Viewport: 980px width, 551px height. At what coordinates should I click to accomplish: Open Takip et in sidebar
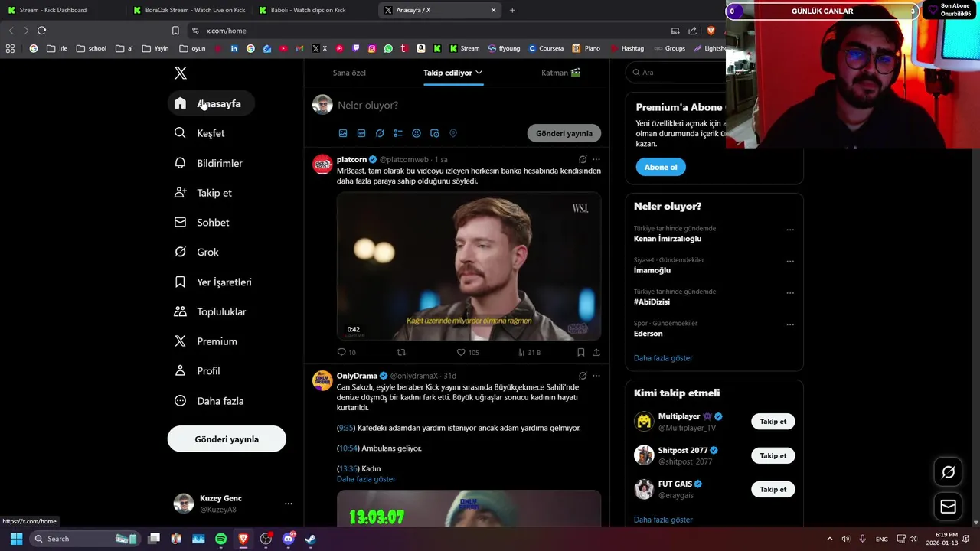[204, 193]
